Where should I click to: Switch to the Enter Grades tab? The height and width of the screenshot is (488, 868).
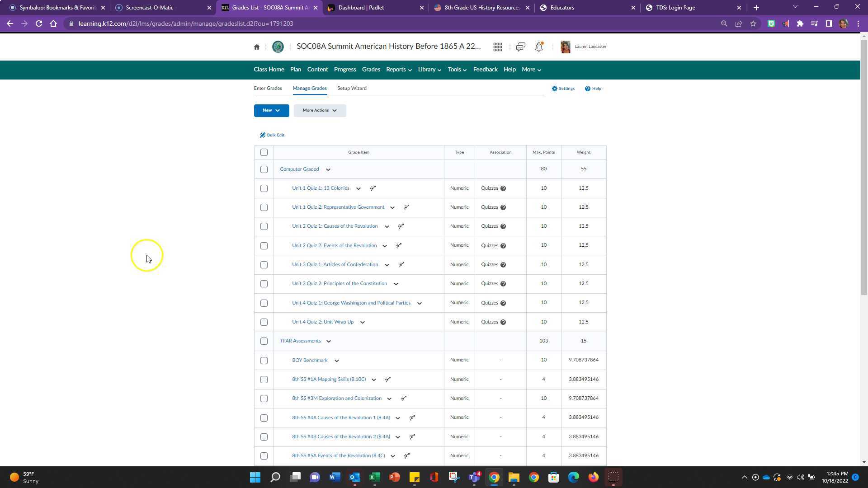click(268, 88)
